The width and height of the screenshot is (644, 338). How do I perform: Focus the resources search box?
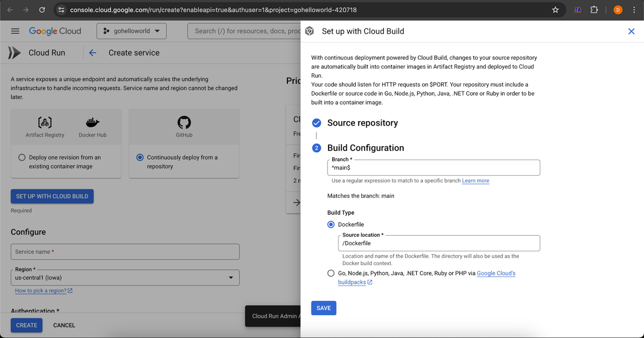pyautogui.click(x=244, y=31)
